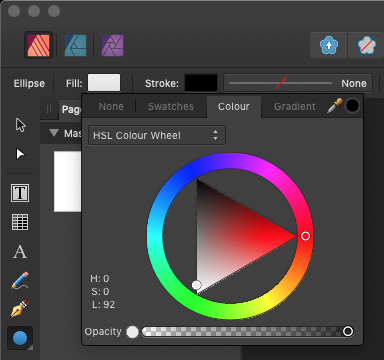Switch to the Swatches tab
Image resolution: width=384 pixels, height=360 pixels.
171,106
